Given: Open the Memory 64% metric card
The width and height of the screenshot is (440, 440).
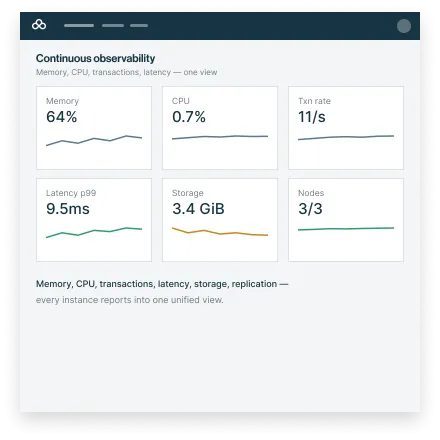Looking at the screenshot, I should (94, 128).
